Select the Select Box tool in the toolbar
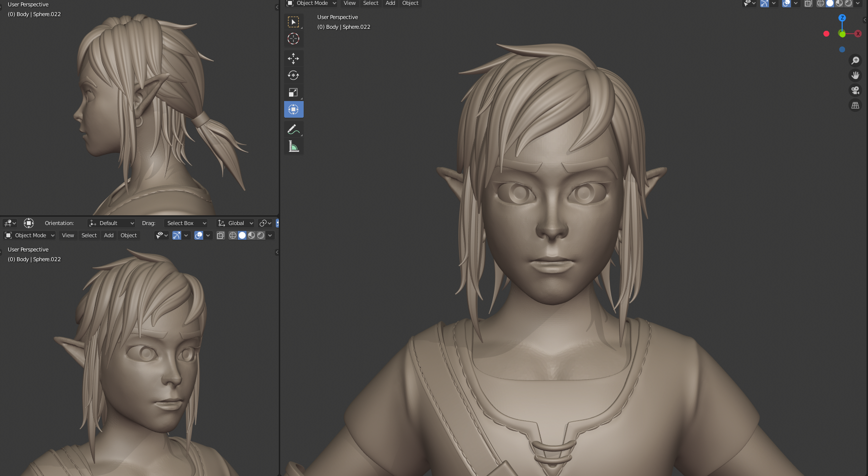Viewport: 868px width, 476px height. pyautogui.click(x=293, y=22)
